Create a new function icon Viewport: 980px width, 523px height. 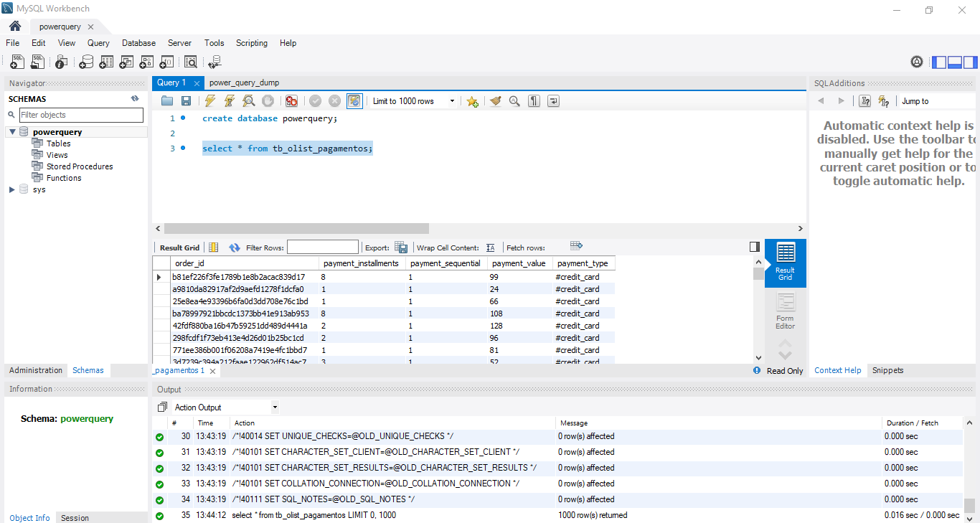coord(166,62)
